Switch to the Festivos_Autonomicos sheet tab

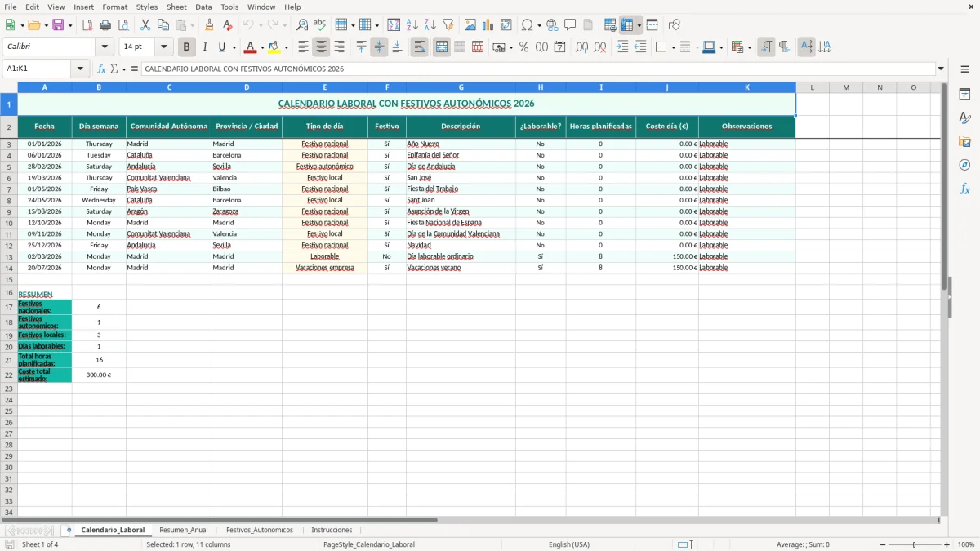click(x=260, y=530)
